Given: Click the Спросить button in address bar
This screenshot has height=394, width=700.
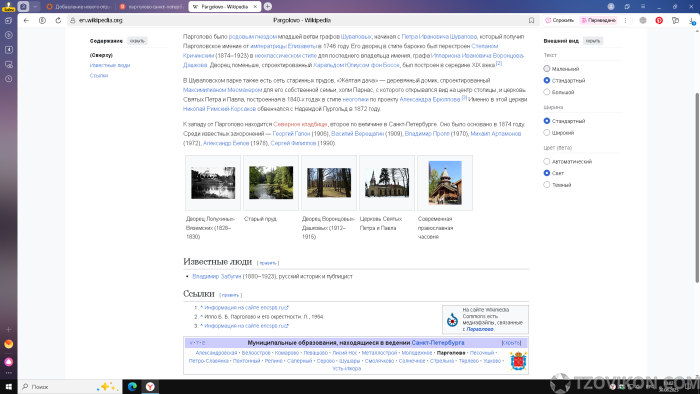Looking at the screenshot, I should 560,21.
